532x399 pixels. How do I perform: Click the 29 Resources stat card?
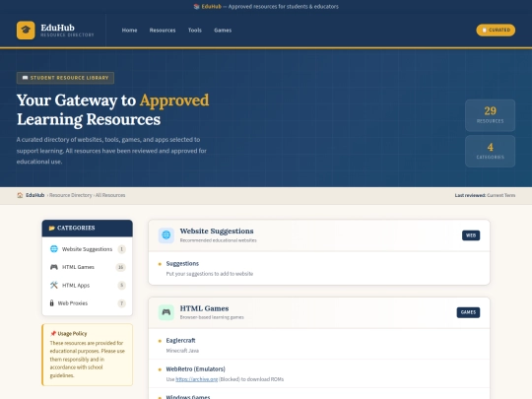490,115
